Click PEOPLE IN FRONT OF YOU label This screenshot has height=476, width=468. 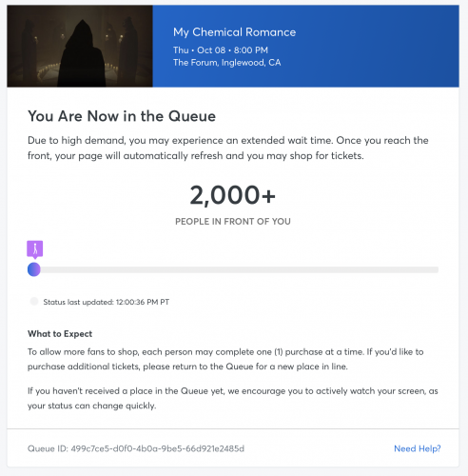point(233,222)
